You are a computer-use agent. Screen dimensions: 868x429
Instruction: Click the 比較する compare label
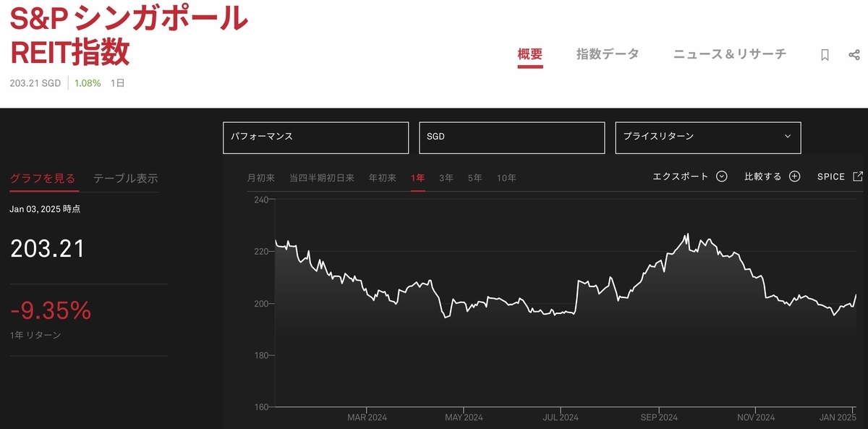pos(763,177)
